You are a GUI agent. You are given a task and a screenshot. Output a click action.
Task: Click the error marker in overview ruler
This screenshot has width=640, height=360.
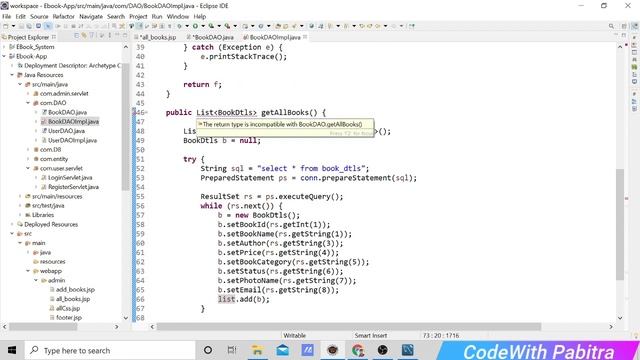pyautogui.click(x=627, y=198)
